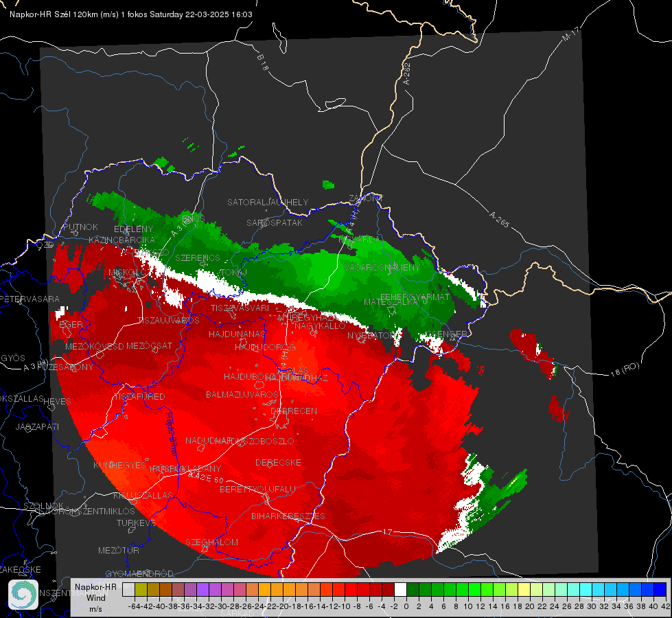672x618 pixels.
Task: Select the VASAROSNAMENY label
Action: (382, 267)
